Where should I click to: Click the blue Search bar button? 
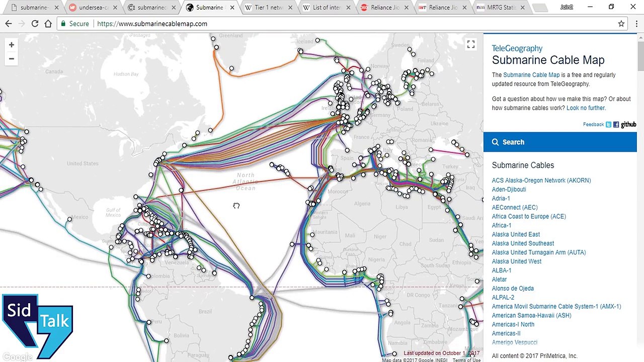[560, 142]
